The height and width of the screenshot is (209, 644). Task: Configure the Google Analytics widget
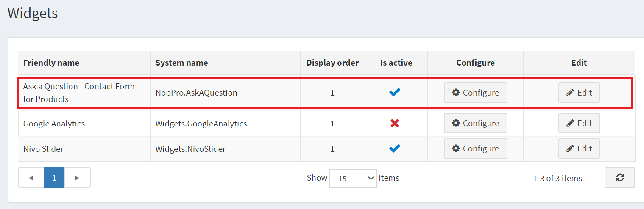[475, 124]
